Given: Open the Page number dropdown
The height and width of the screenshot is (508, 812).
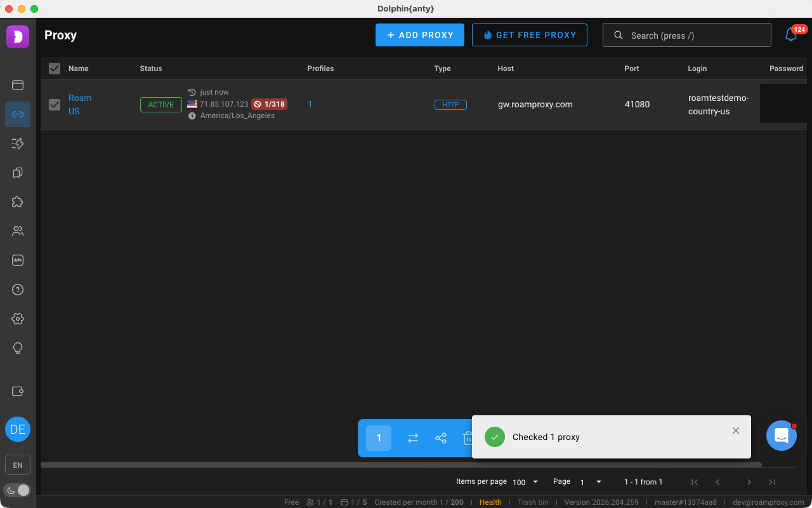Looking at the screenshot, I should tap(590, 482).
